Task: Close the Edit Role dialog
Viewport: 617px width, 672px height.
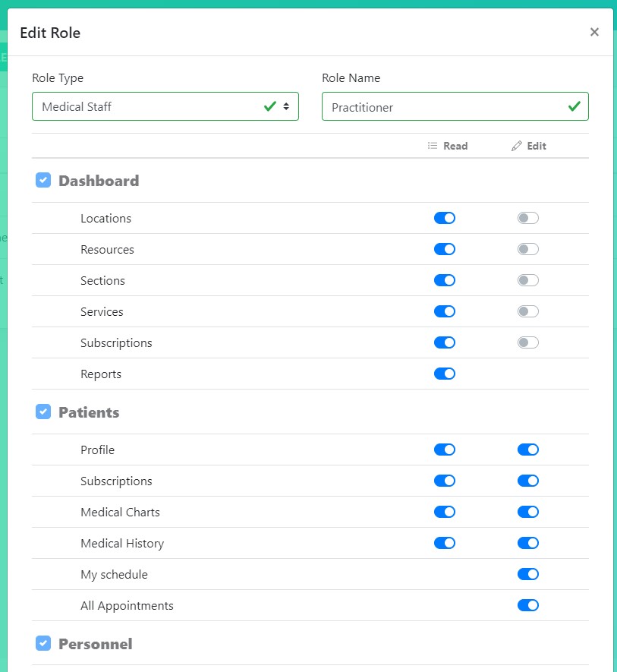Action: (x=594, y=32)
